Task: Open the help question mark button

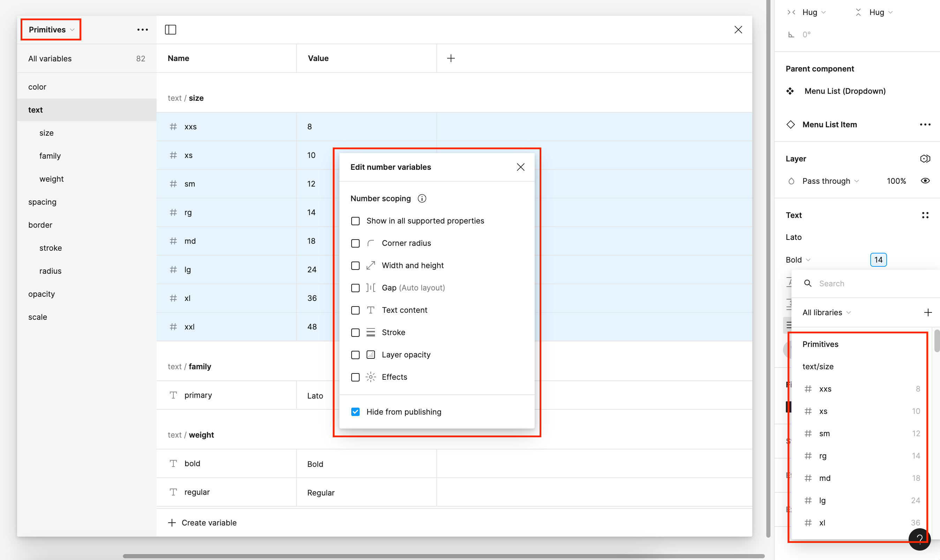Action: coord(920,540)
